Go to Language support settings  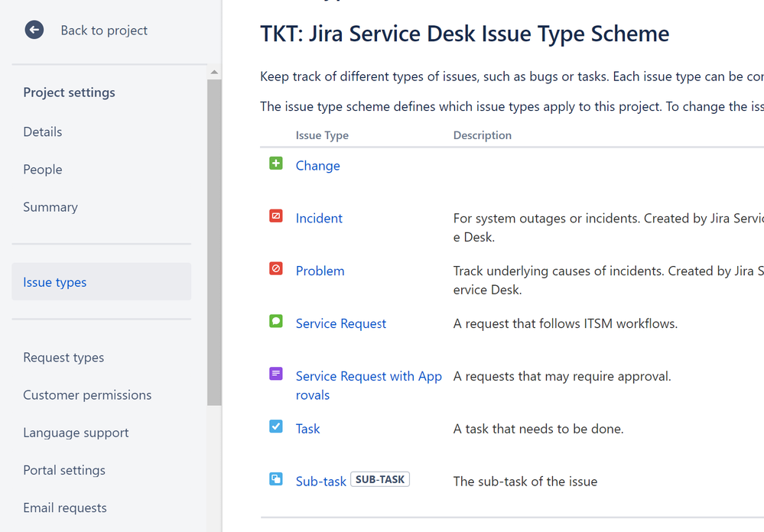pyautogui.click(x=76, y=433)
